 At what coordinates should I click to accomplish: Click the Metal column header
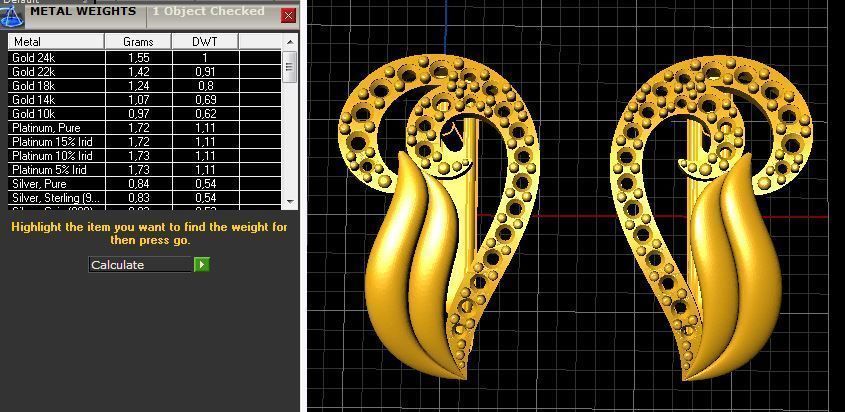56,41
